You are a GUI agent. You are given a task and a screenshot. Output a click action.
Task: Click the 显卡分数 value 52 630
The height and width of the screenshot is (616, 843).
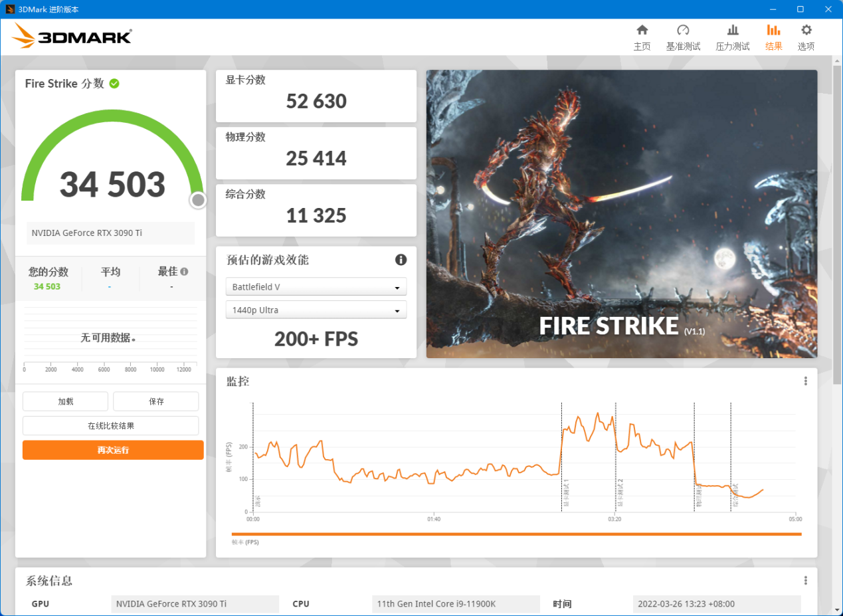(x=316, y=101)
